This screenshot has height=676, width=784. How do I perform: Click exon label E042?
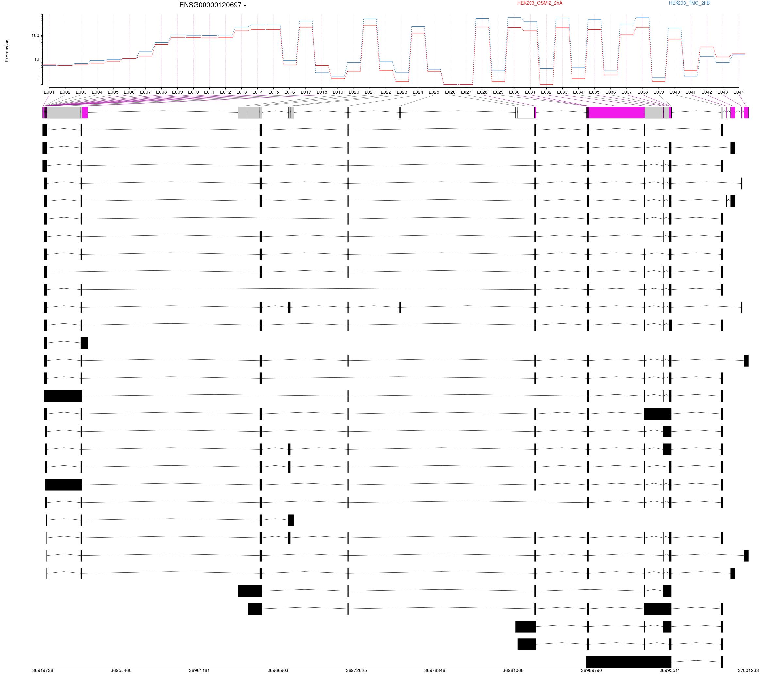click(707, 92)
